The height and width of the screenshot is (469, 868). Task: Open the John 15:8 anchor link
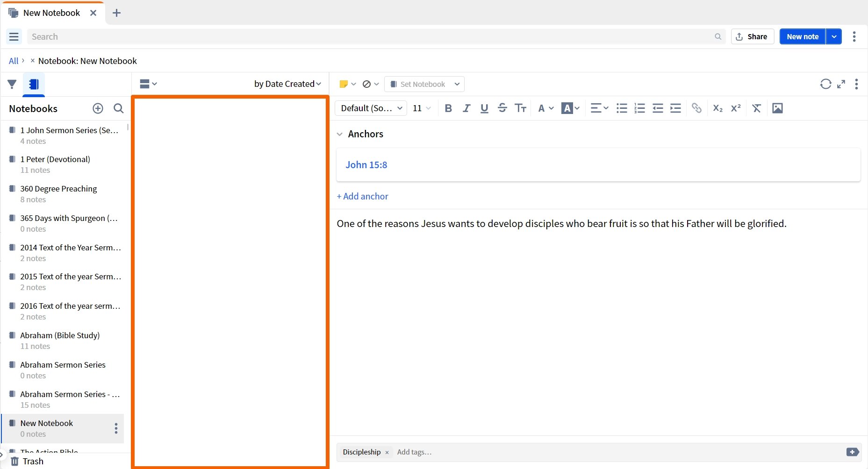pyautogui.click(x=366, y=165)
